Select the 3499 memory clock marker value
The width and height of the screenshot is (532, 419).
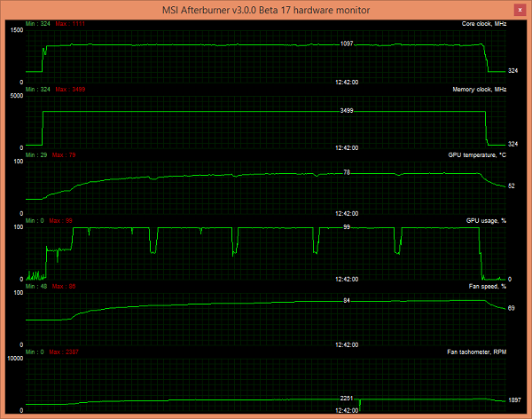pyautogui.click(x=347, y=111)
